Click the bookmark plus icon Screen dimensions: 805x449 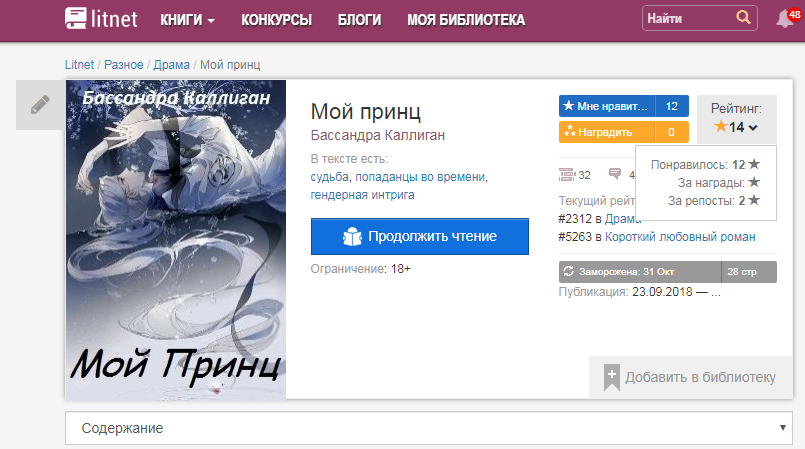(611, 378)
